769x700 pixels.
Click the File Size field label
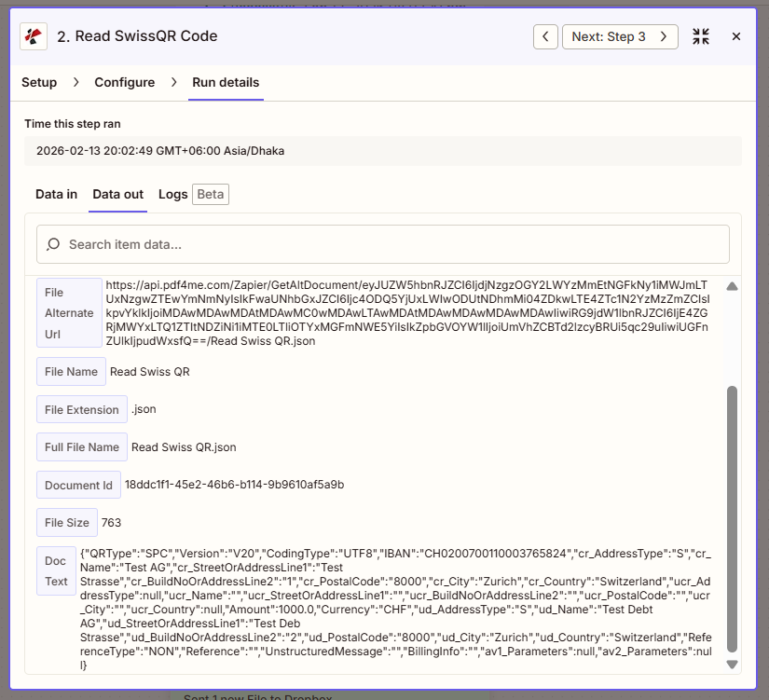pyautogui.click(x=66, y=523)
